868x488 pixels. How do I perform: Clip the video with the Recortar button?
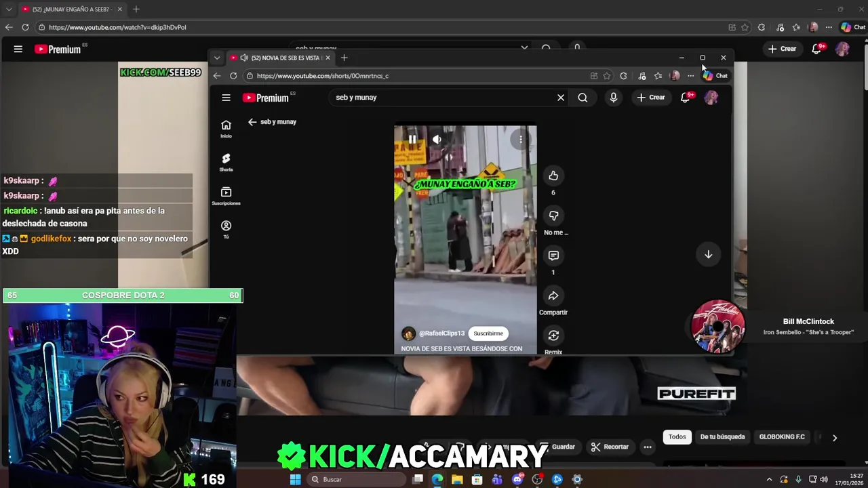coord(610,447)
